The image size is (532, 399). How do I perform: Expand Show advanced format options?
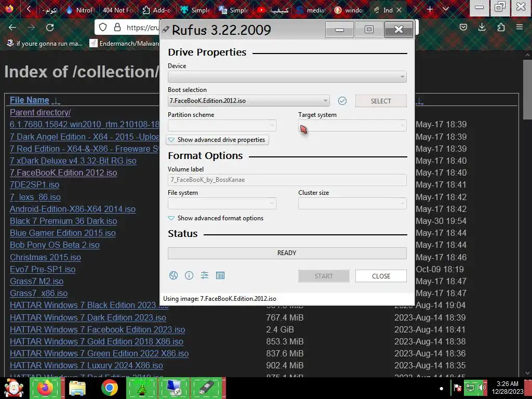216,218
